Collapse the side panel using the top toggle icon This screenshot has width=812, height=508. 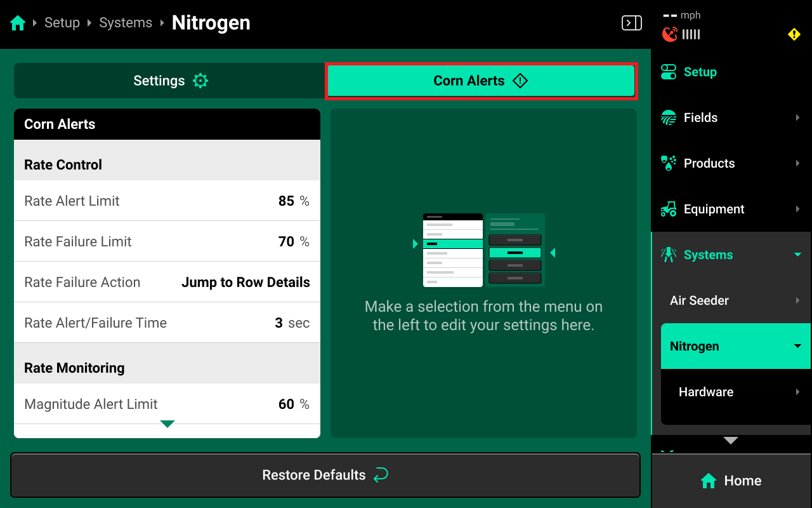pos(631,23)
